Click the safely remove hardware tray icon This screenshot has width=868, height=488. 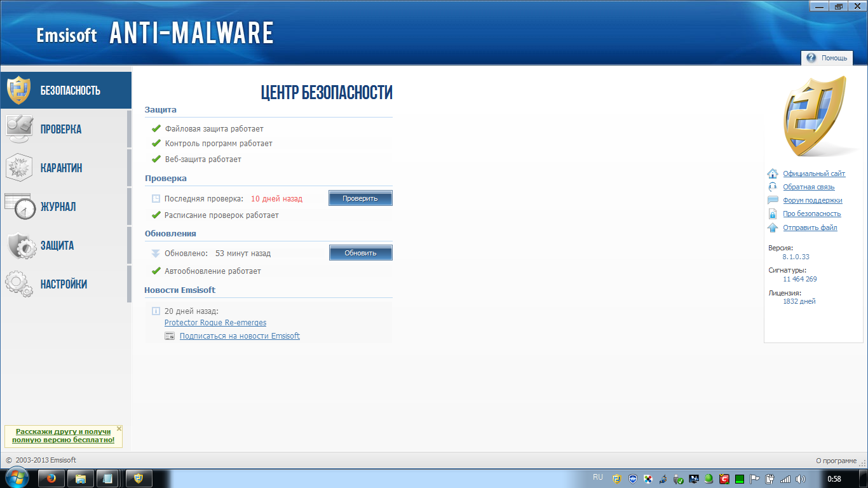(678, 479)
